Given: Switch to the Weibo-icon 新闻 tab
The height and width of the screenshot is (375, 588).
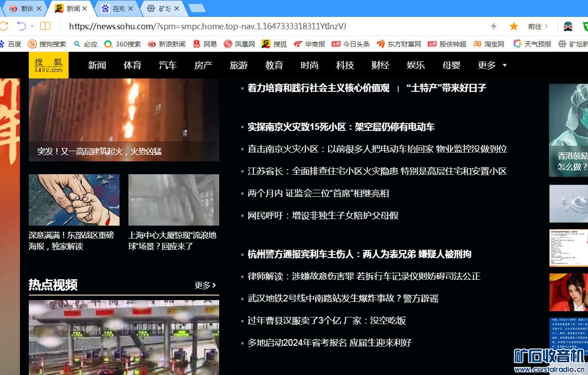Looking at the screenshot, I should 25,8.
